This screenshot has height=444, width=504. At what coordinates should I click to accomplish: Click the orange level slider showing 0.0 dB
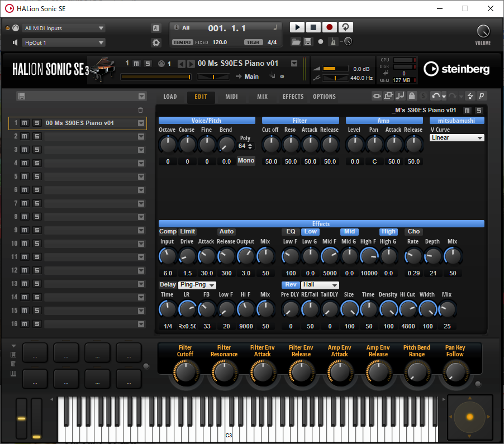pos(335,69)
